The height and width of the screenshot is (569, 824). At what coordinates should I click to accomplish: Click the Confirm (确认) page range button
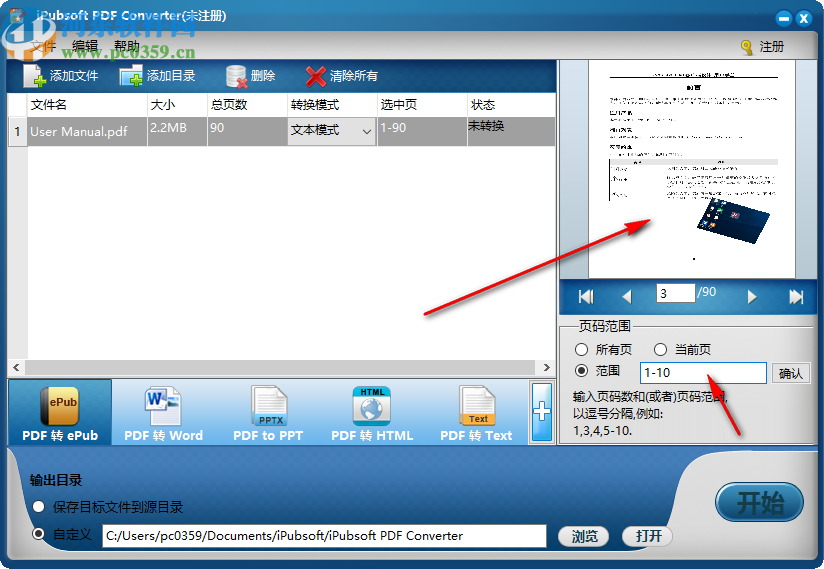[791, 373]
